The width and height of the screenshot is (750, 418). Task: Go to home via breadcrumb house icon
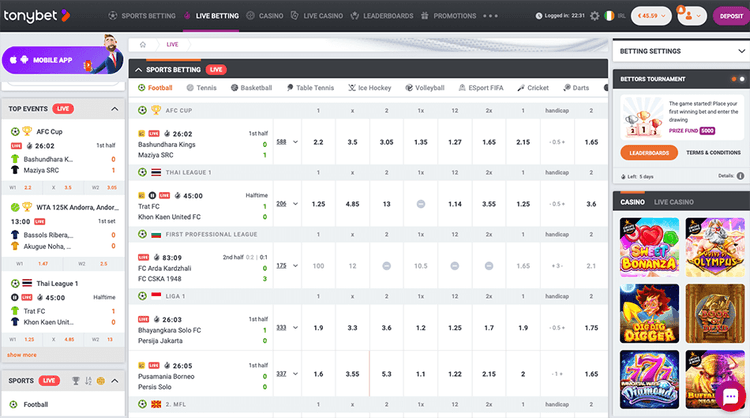(x=143, y=44)
